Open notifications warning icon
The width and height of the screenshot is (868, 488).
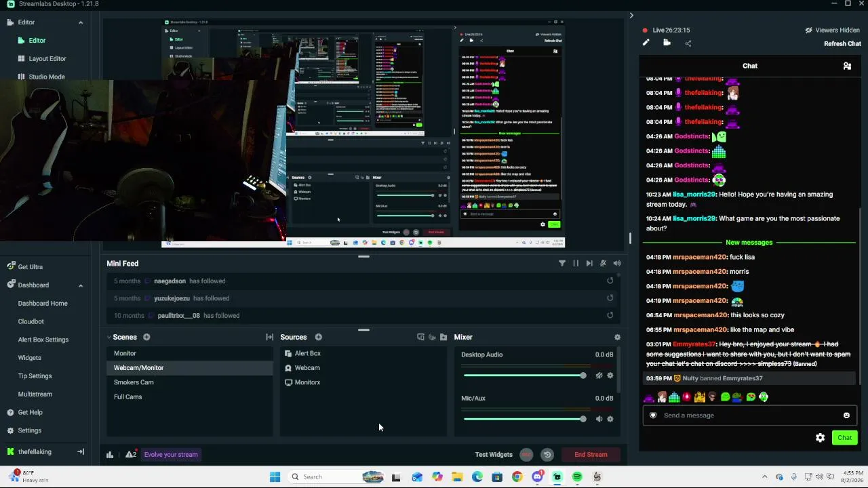coord(131,455)
